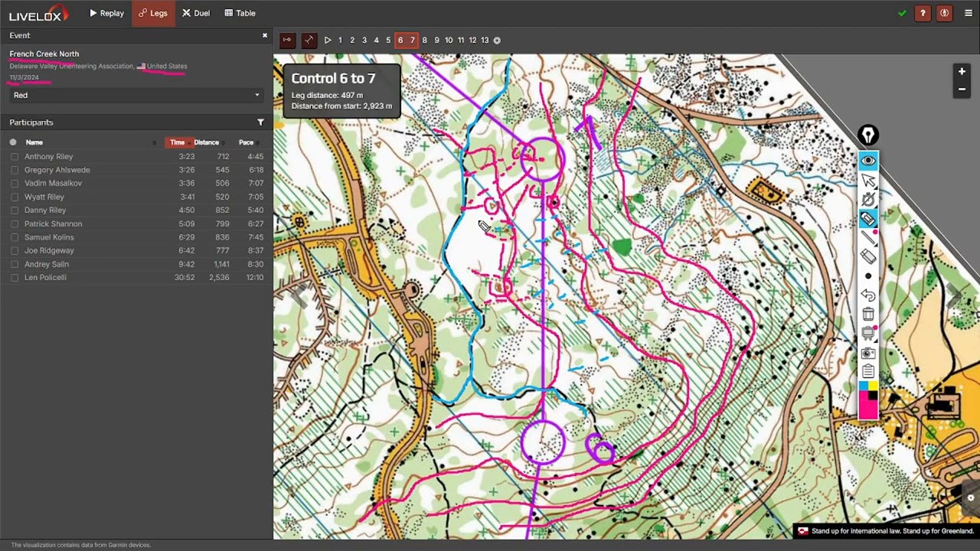Click the start triangle in control bar
The image size is (980, 551).
click(328, 41)
